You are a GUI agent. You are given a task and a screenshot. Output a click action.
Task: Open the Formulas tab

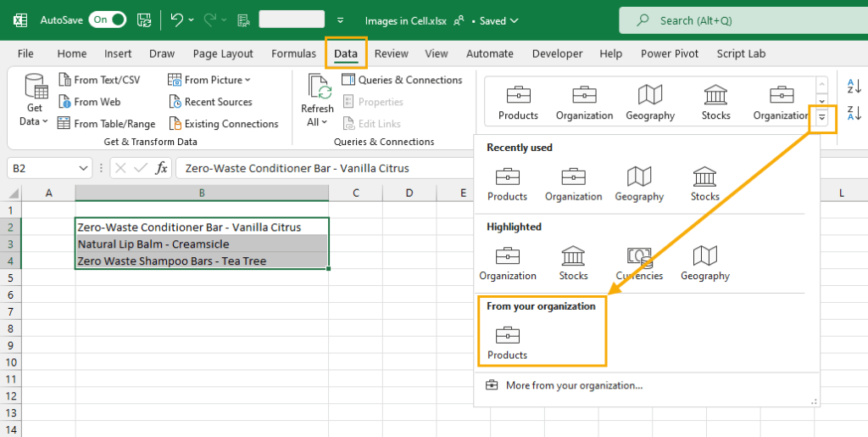pos(293,53)
